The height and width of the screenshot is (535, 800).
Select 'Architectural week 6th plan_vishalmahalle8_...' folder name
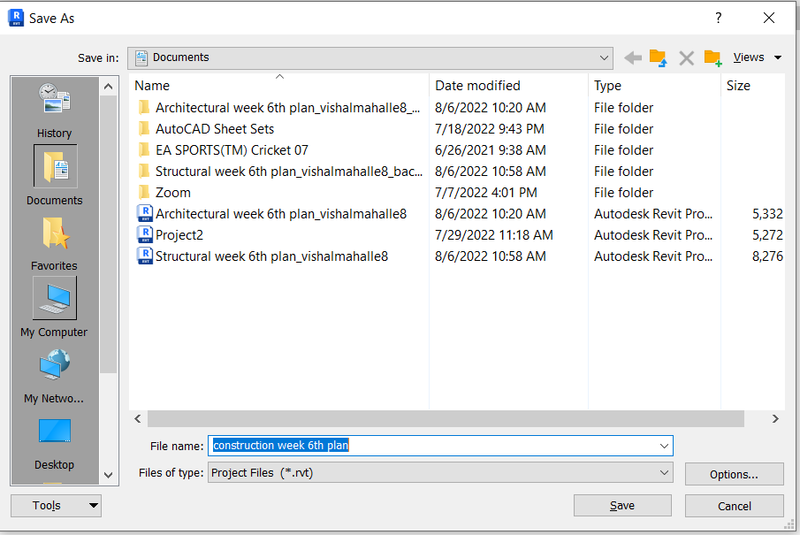(288, 108)
